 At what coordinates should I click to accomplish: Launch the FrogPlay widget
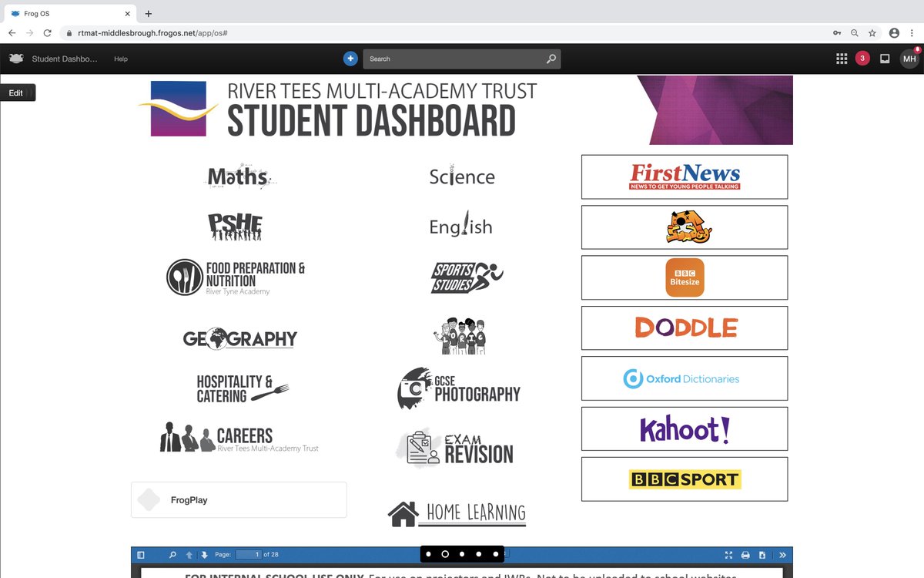pos(239,500)
